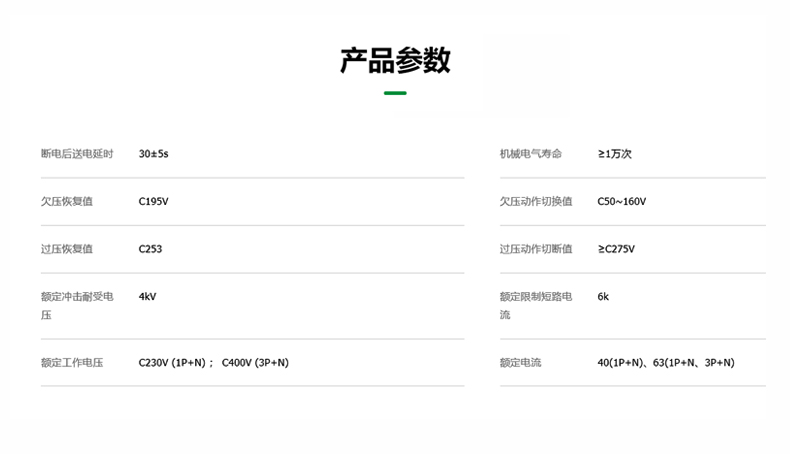This screenshot has width=790, height=454.
Task: Select the 断电后送电延时 label
Action: pyautogui.click(x=77, y=154)
